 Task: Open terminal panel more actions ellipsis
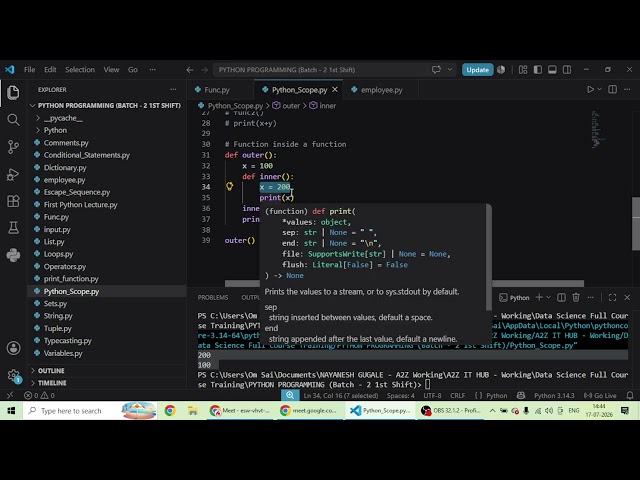pyautogui.click(x=591, y=298)
